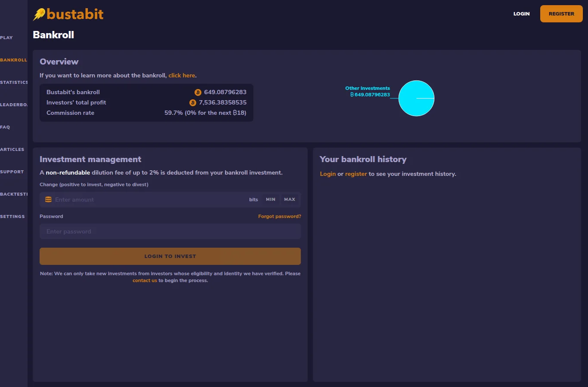This screenshot has width=588, height=387.
Task: Click the coin stack icon in amount field
Action: click(x=49, y=200)
